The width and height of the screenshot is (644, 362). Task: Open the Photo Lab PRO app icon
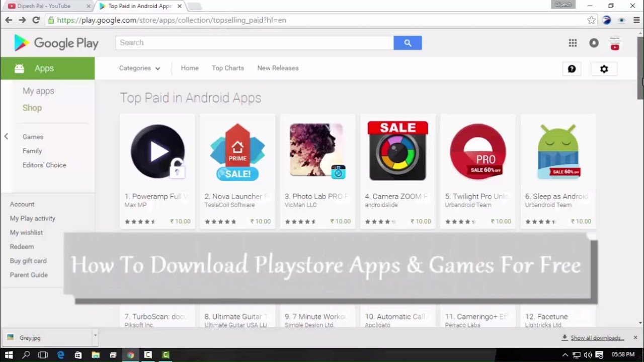coord(317,151)
